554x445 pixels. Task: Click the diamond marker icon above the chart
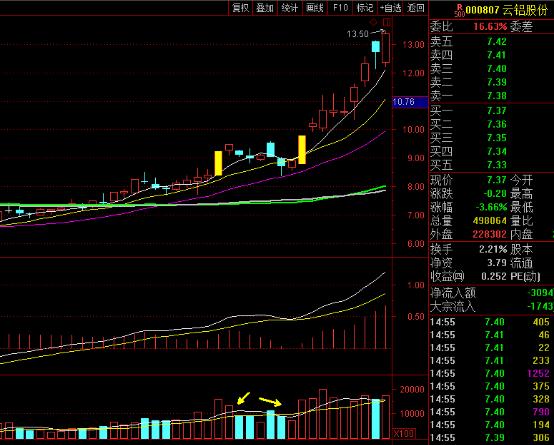coord(373,23)
